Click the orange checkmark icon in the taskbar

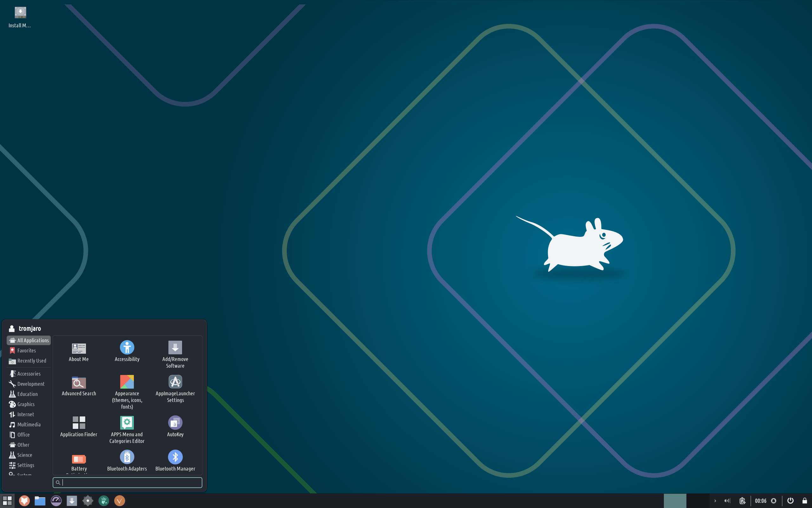pyautogui.click(x=120, y=501)
